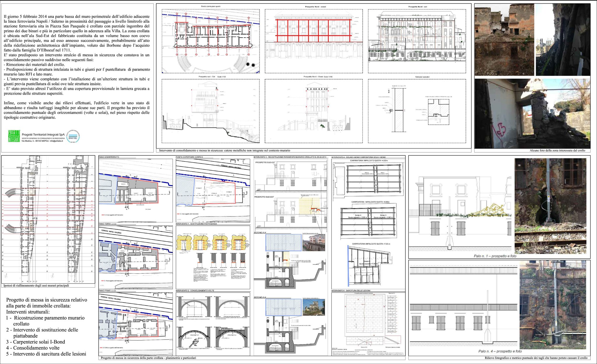The width and height of the screenshot is (597, 364).
Task: Click heading 'INTERVENTO 2 : CONSOLIDAMENTO VOLTE'
Action: [195, 291]
